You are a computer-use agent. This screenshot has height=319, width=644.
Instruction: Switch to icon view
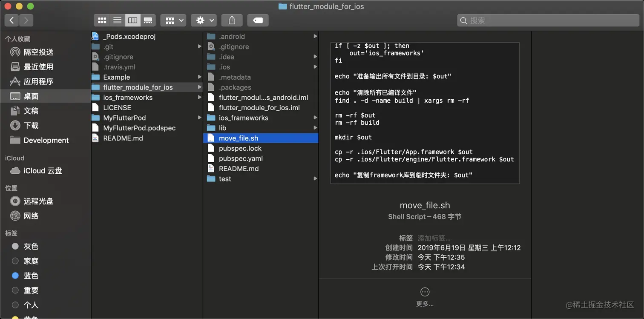(x=102, y=20)
